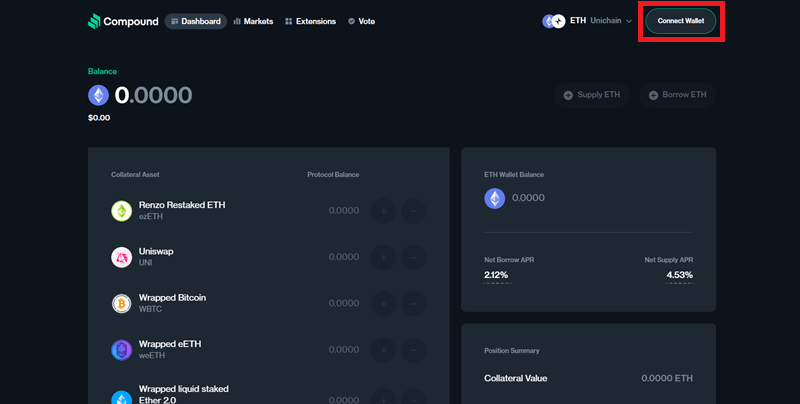Viewport: 800px width, 404px height.
Task: Click the Borrow ETH button
Action: [x=678, y=95]
